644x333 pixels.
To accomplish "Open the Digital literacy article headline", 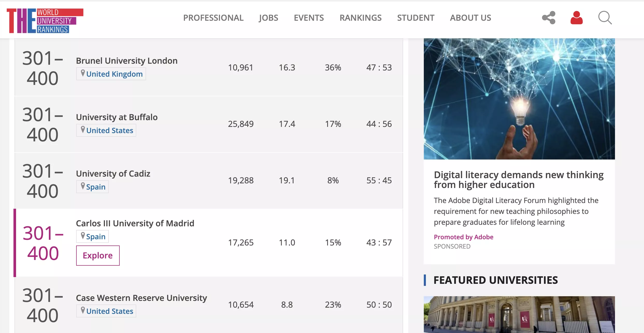I will pyautogui.click(x=519, y=180).
